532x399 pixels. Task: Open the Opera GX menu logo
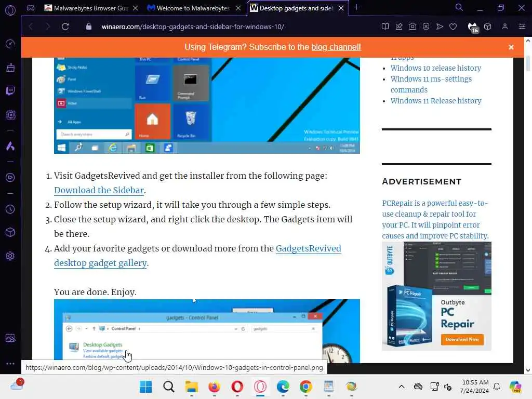tap(10, 10)
